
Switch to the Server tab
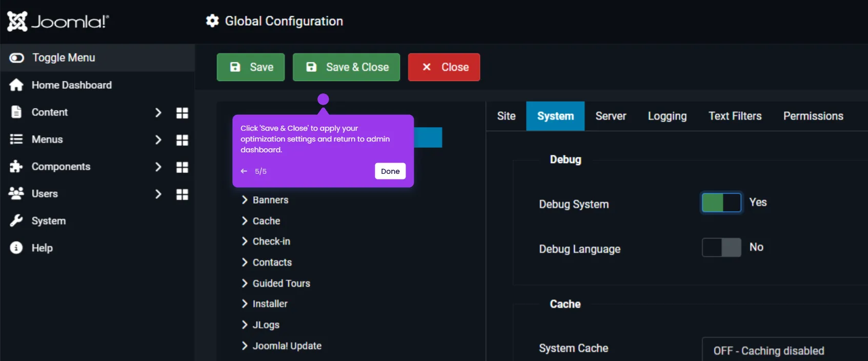point(611,116)
